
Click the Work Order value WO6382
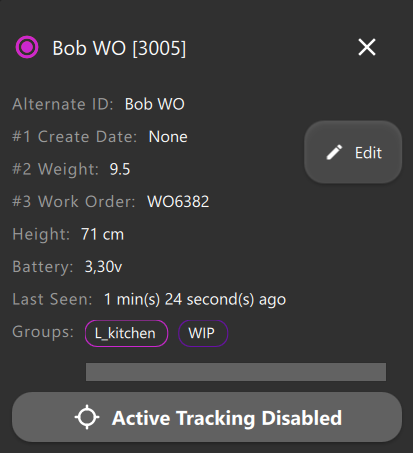(x=178, y=201)
